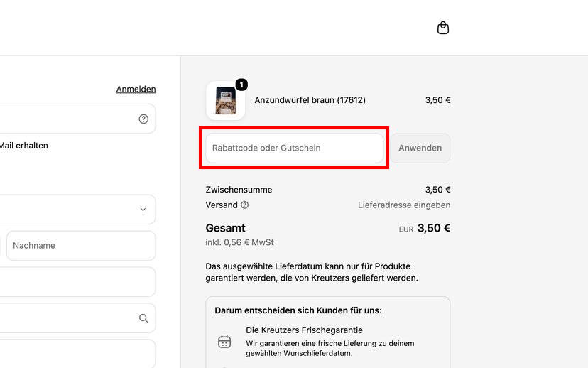Open the Anzündwürfel braun product thumbnail
Image resolution: width=588 pixels, height=368 pixels.
(226, 101)
